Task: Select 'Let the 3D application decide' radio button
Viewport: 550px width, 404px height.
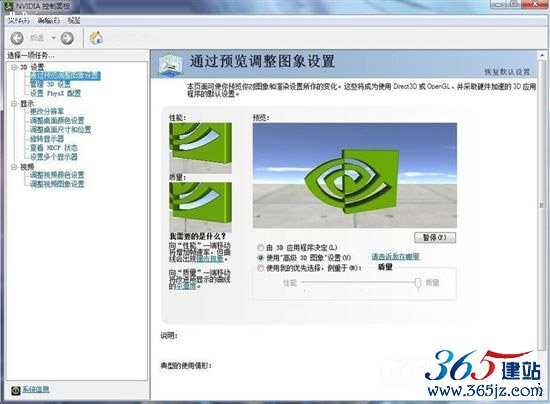Action: pos(260,248)
